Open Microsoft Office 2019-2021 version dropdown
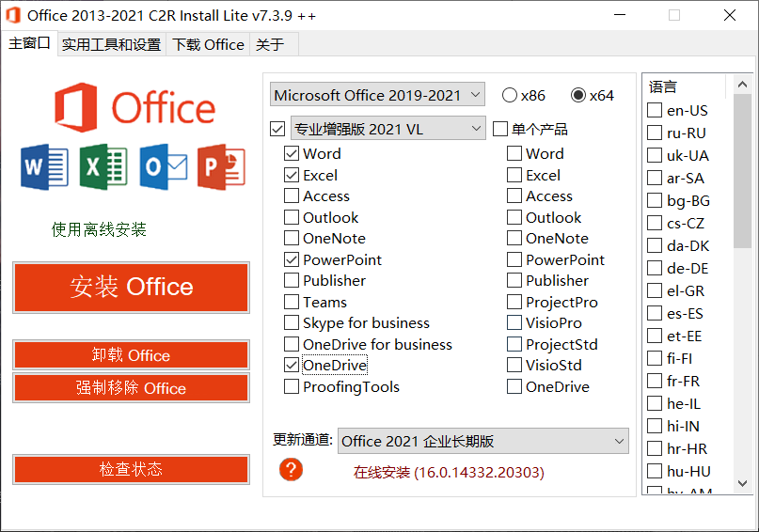The height and width of the screenshot is (532, 759). (377, 95)
